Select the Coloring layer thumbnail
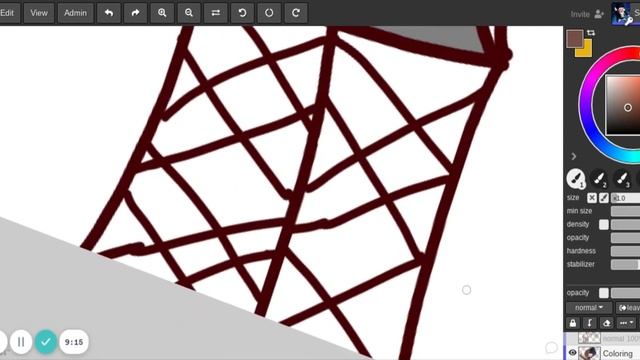 click(589, 353)
